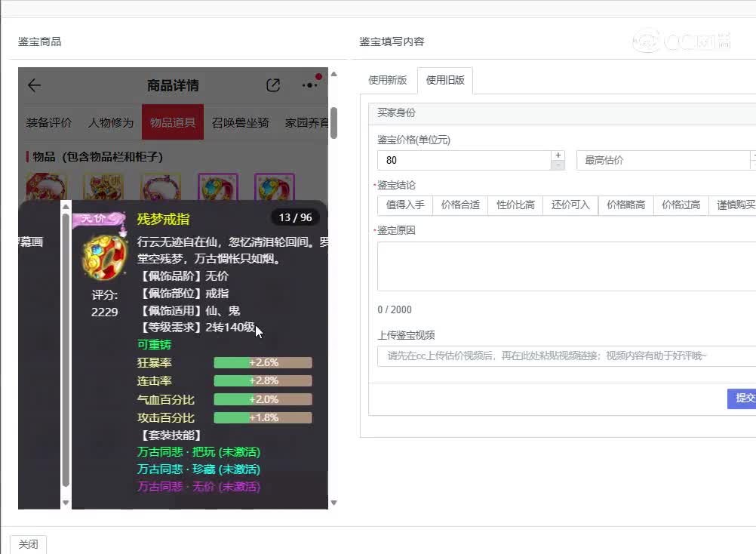Click the 【等级需求】2转140级 line
Image resolution: width=756 pixels, height=554 pixels.
196,328
